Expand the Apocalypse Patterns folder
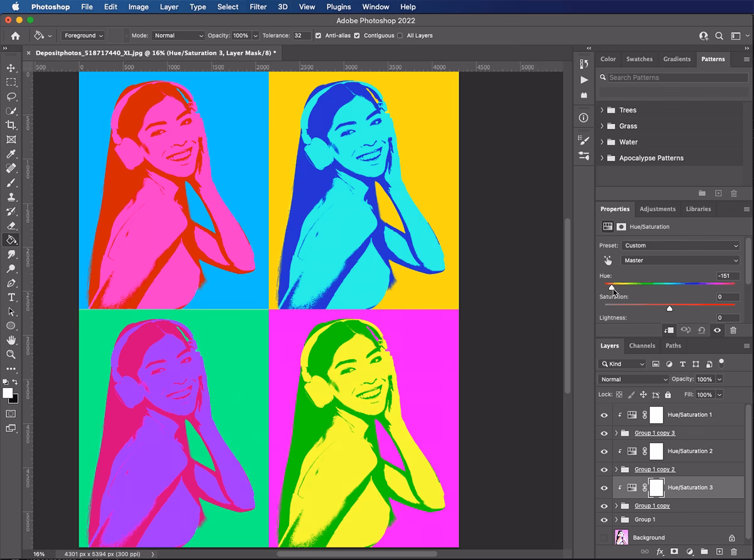The width and height of the screenshot is (754, 560). 601,158
